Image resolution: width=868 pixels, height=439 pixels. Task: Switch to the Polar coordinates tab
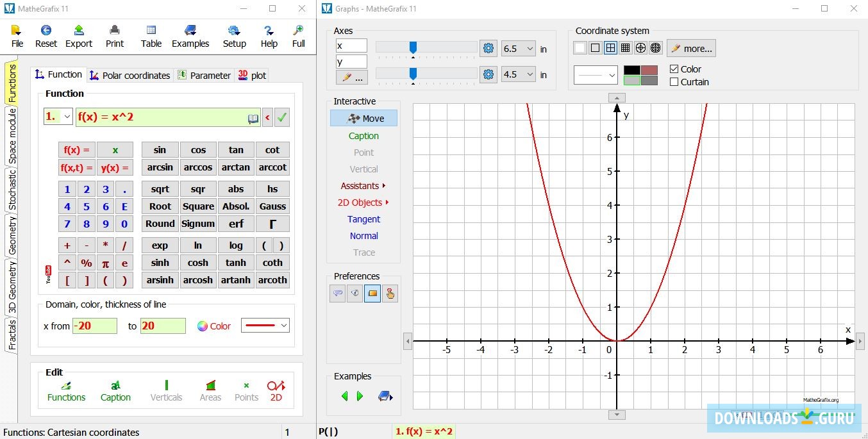tap(129, 75)
